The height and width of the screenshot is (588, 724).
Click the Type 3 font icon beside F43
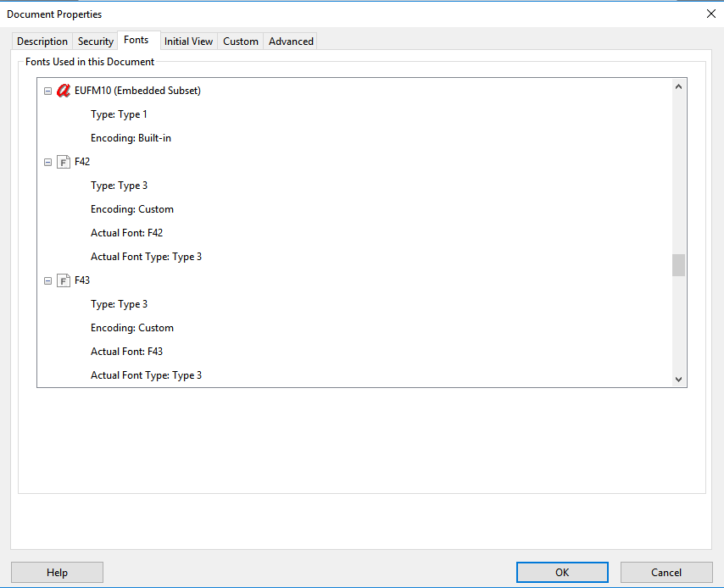click(64, 280)
